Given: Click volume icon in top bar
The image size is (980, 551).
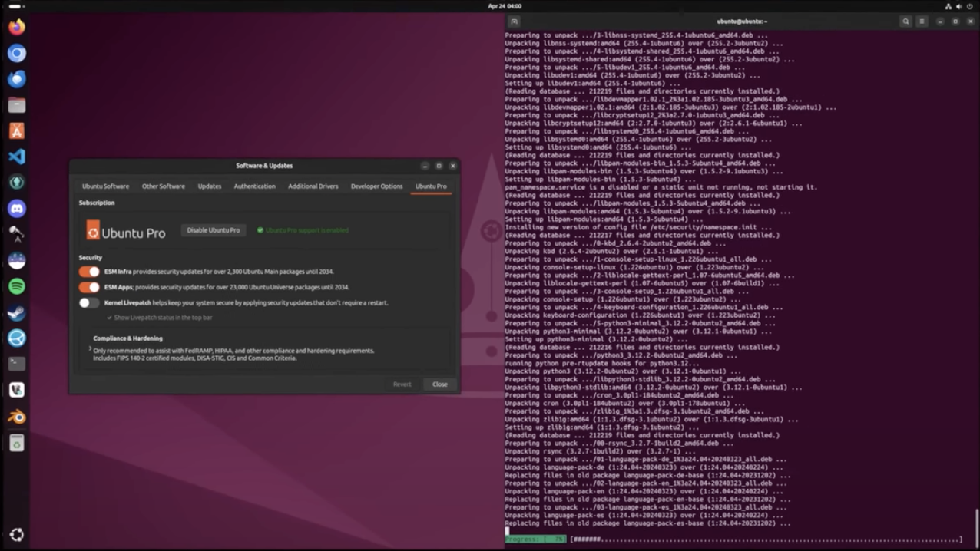Looking at the screenshot, I should point(958,6).
